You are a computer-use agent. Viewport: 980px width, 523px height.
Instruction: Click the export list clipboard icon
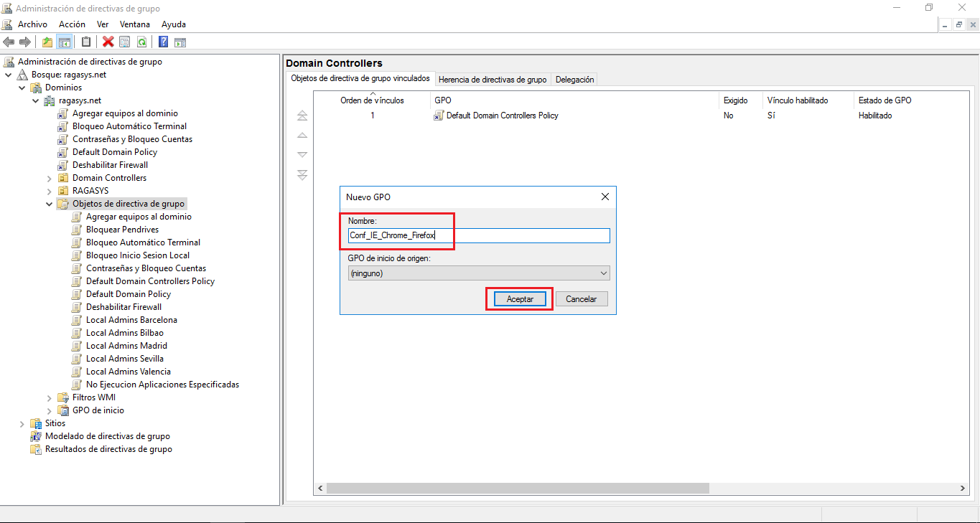click(86, 41)
